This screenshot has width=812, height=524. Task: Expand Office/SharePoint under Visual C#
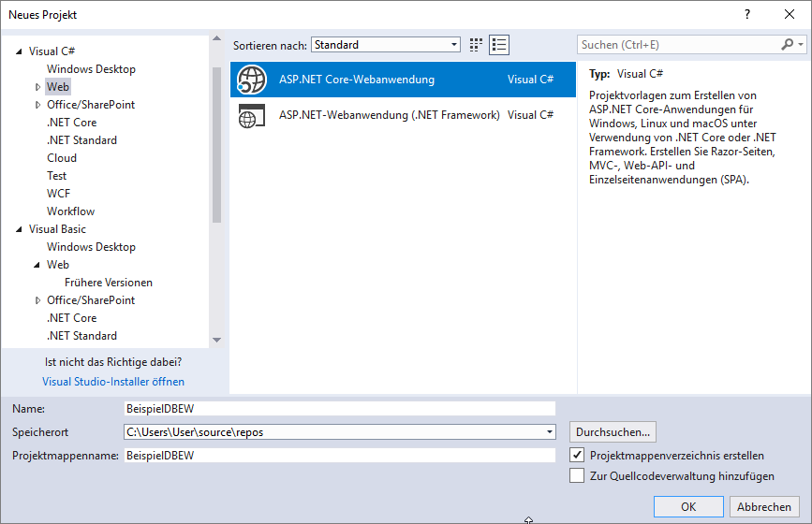pos(37,105)
